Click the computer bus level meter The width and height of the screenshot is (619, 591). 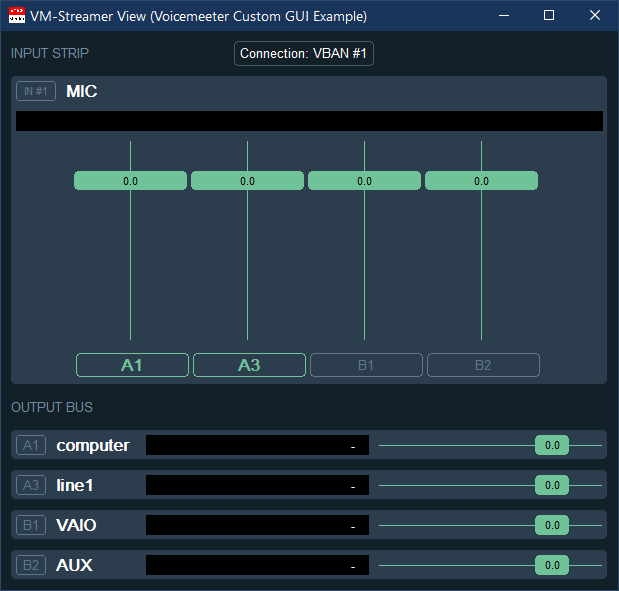point(257,445)
